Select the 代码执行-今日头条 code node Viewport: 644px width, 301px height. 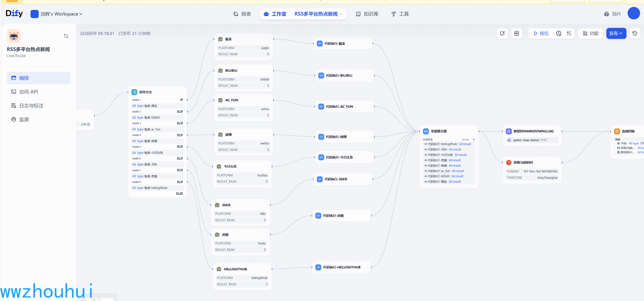[x=344, y=157]
